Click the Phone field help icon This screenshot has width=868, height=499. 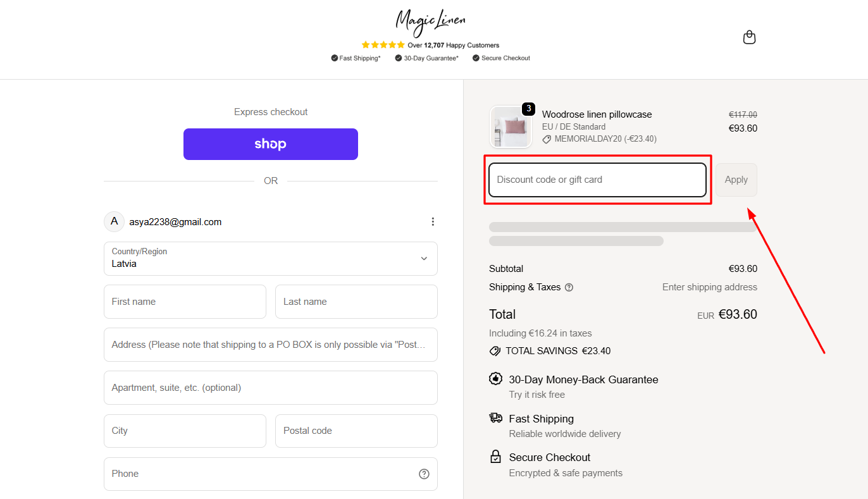(424, 474)
